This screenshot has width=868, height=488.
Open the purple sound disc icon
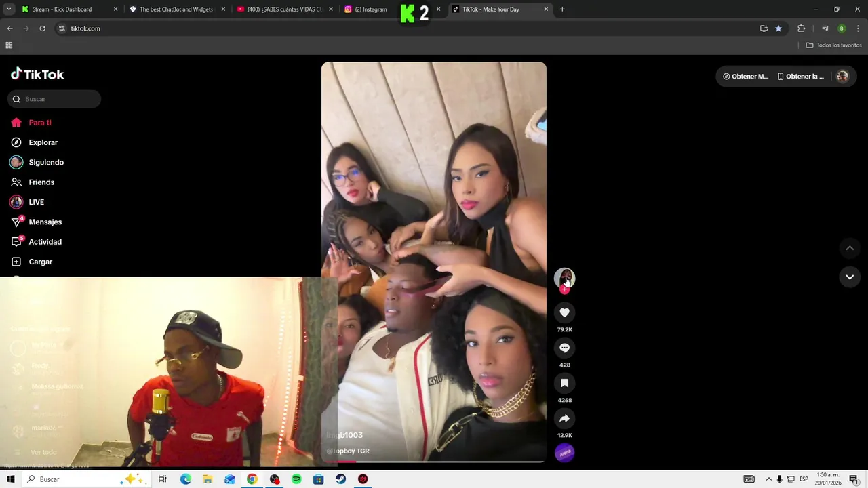pyautogui.click(x=564, y=452)
